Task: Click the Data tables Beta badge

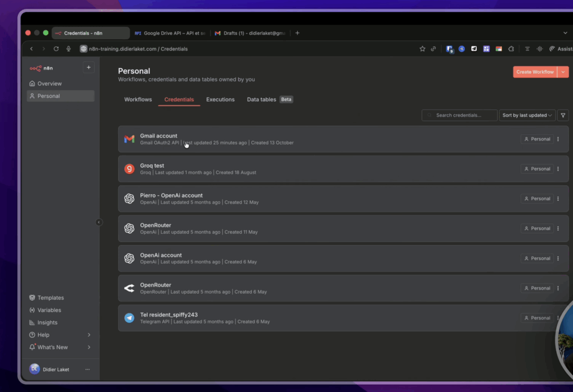Action: (x=286, y=99)
